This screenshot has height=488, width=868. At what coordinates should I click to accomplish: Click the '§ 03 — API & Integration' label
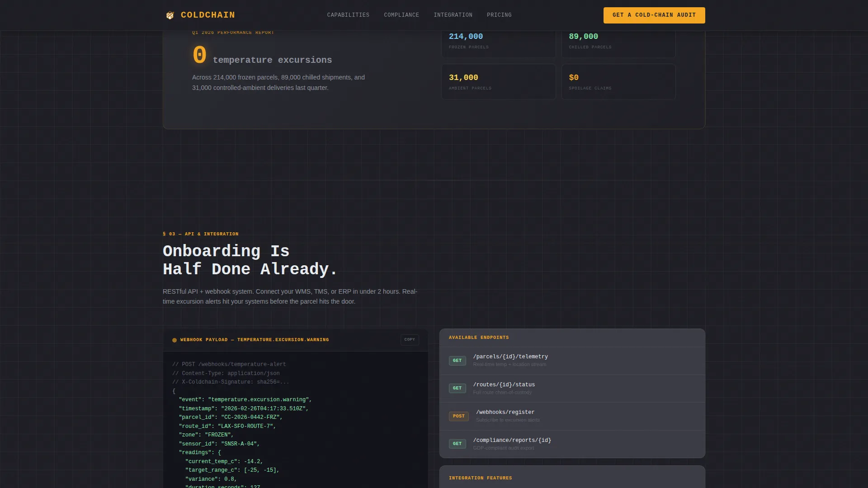pos(201,234)
